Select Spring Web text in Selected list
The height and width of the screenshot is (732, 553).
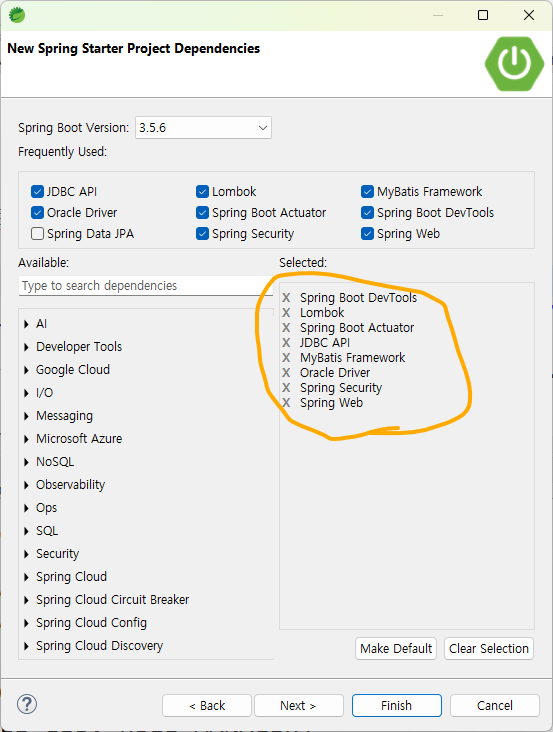click(331, 402)
